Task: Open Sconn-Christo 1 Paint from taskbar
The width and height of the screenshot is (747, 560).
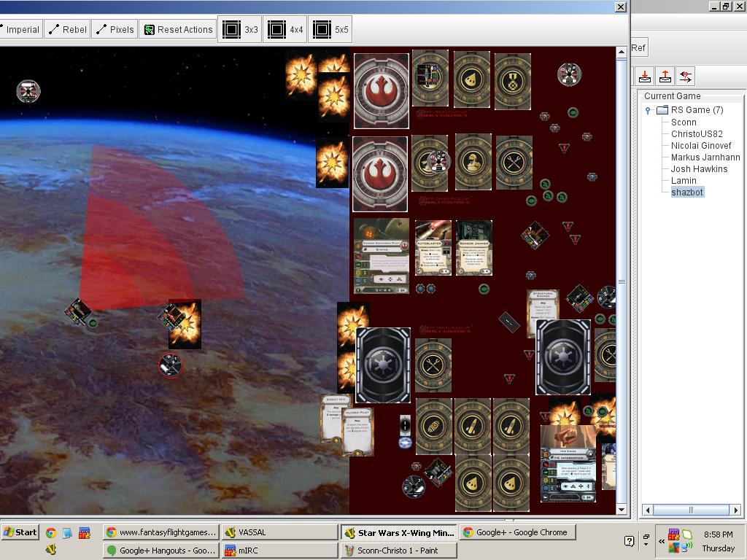Action: [398, 551]
